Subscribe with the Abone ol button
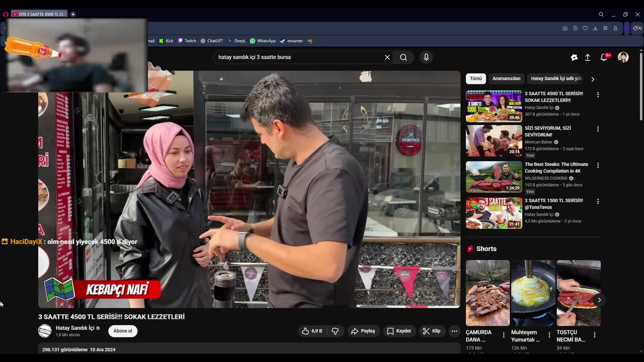Image resolution: width=644 pixels, height=362 pixels. click(x=123, y=331)
